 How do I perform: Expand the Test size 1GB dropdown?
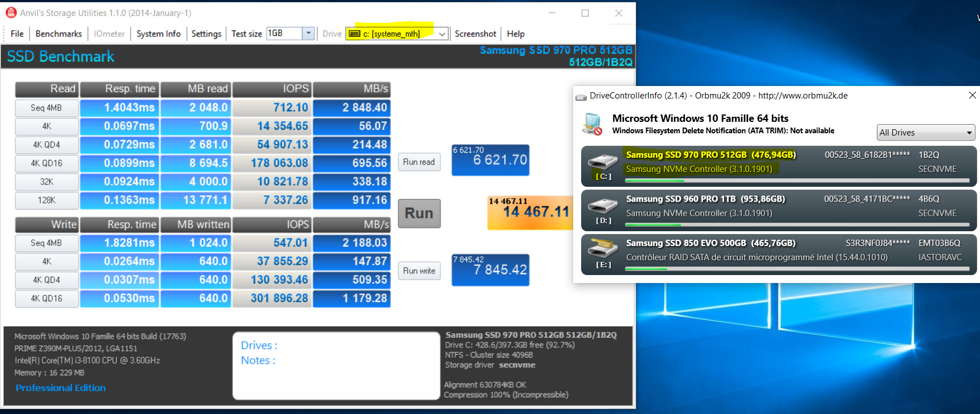(x=308, y=34)
